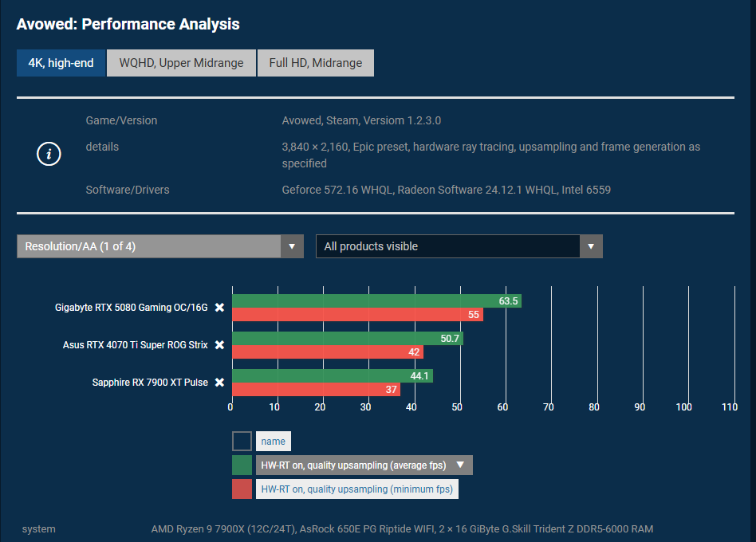Click the red 55 bar for RTX 5080
Viewport: 756px width, 542px height.
[x=358, y=315]
